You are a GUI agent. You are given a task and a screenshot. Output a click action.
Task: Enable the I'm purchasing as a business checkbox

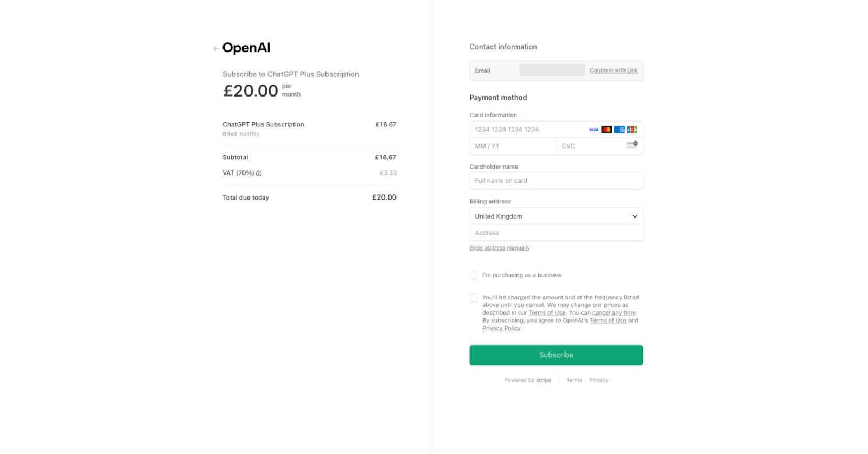point(473,276)
